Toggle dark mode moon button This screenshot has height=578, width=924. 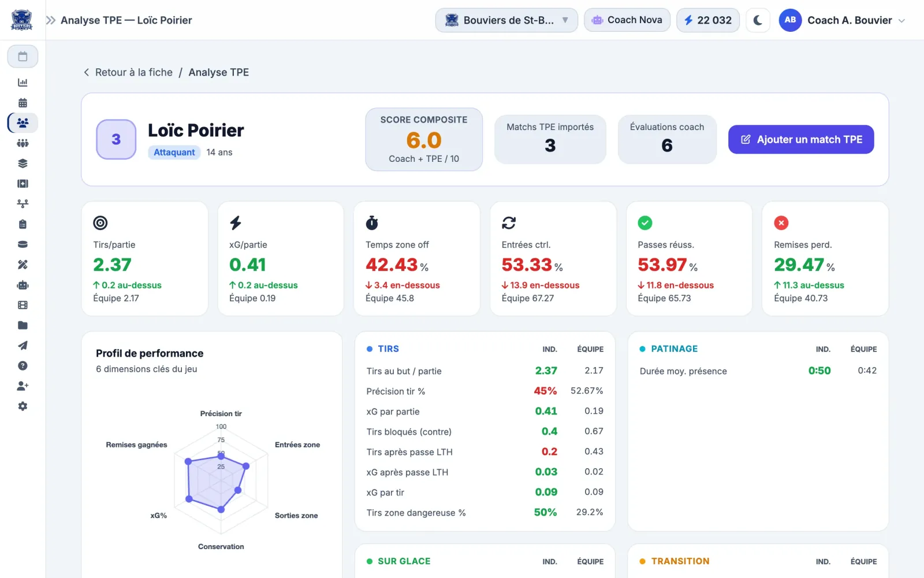758,20
